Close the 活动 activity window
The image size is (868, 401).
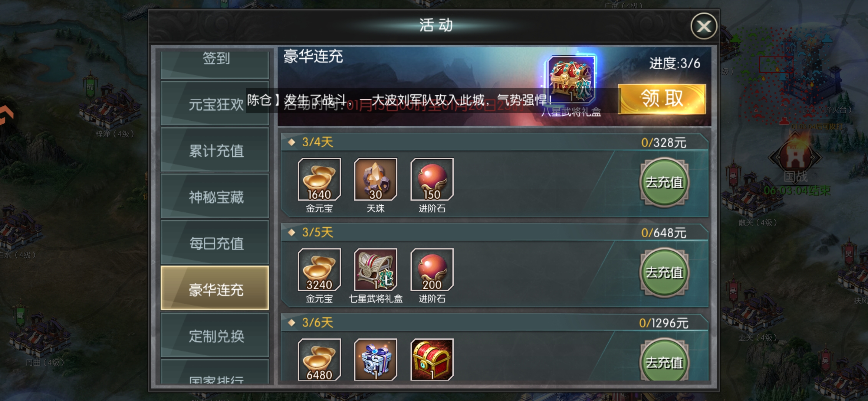pyautogui.click(x=704, y=26)
